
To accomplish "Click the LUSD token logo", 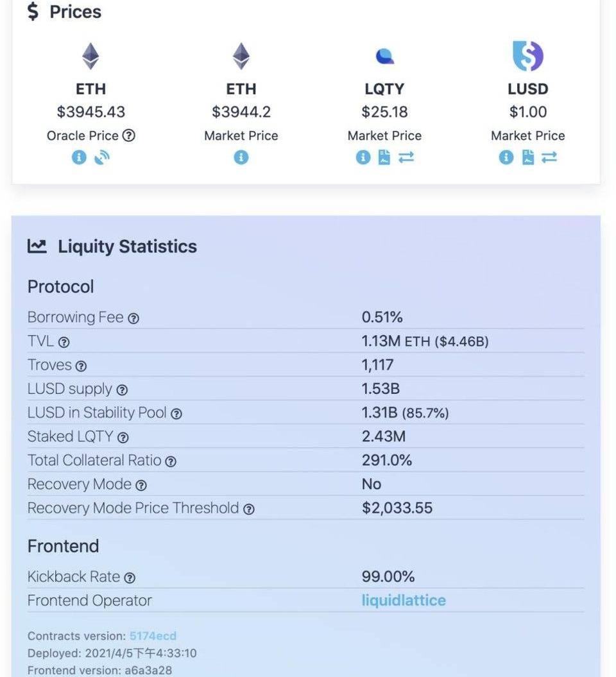I will [x=527, y=56].
